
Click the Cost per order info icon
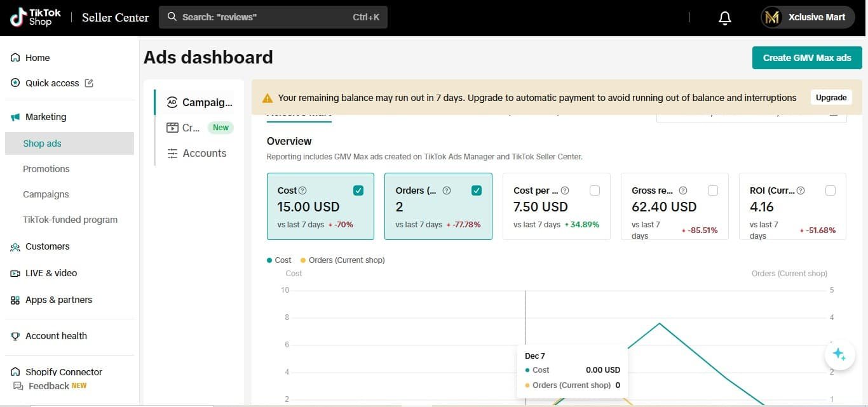point(565,190)
